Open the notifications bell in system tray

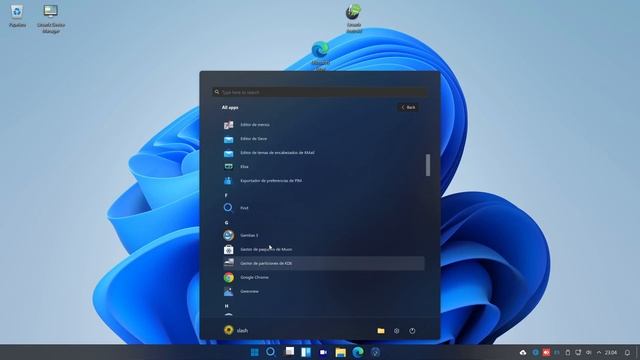627,352
